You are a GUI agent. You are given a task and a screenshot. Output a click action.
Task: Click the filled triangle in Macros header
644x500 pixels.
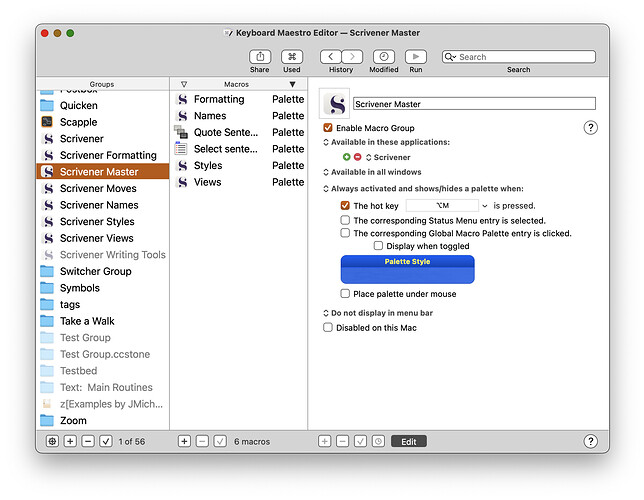click(x=292, y=84)
